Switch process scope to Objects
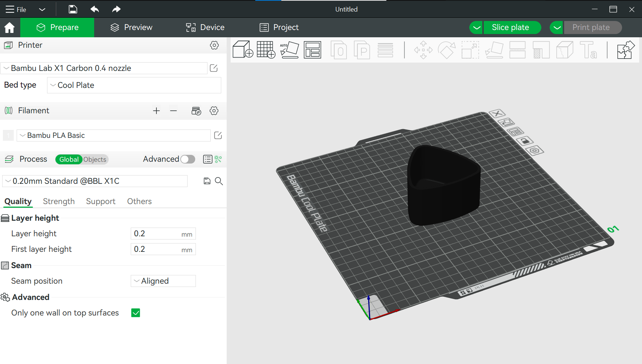 95,160
